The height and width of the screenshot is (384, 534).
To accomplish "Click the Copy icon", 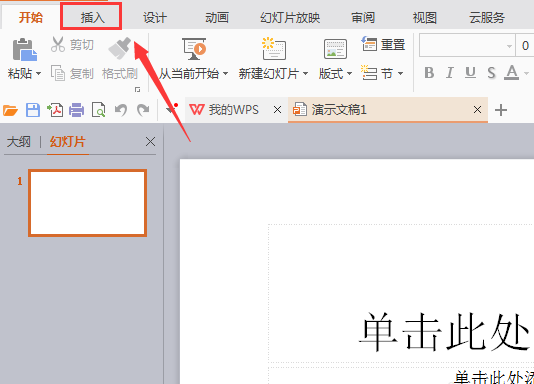I will tap(58, 73).
